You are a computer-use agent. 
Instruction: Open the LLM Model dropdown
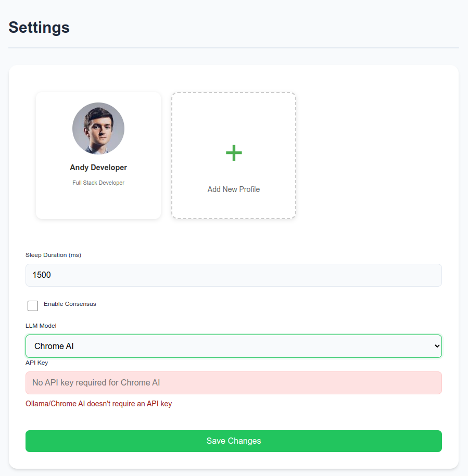click(x=234, y=346)
